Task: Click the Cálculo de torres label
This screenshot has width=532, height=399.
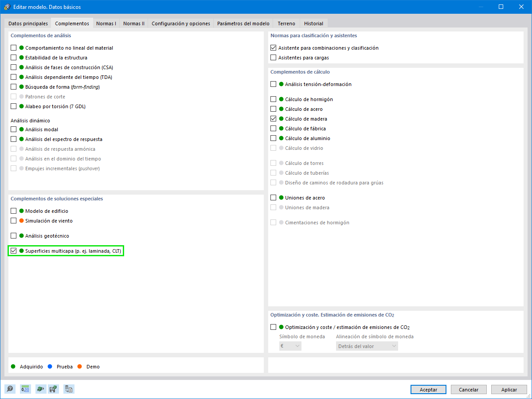Action: coord(304,163)
